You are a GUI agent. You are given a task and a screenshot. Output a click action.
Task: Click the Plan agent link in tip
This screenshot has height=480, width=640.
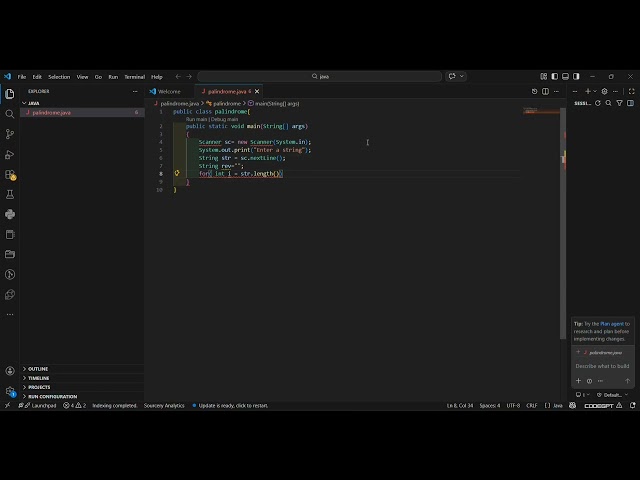click(x=612, y=324)
